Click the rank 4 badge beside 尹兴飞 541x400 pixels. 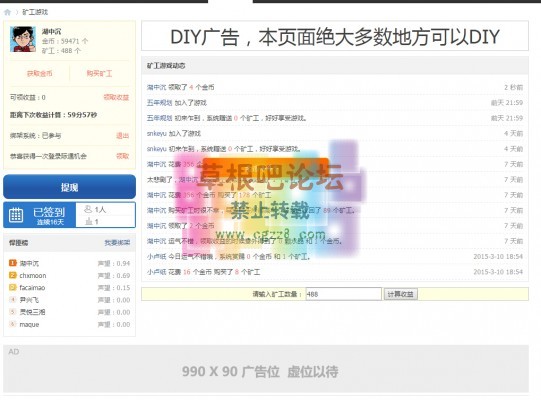click(x=13, y=300)
